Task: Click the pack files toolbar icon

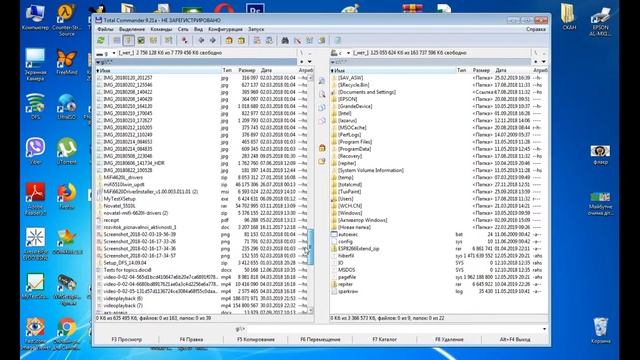Action: point(229,40)
